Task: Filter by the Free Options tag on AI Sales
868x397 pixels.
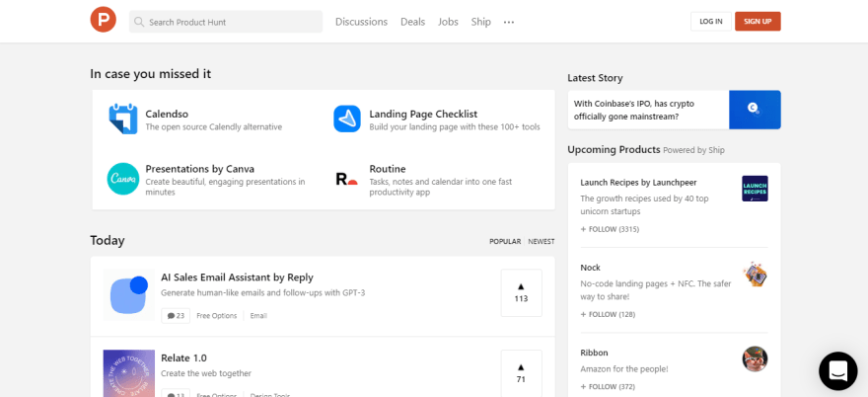Action: (216, 315)
